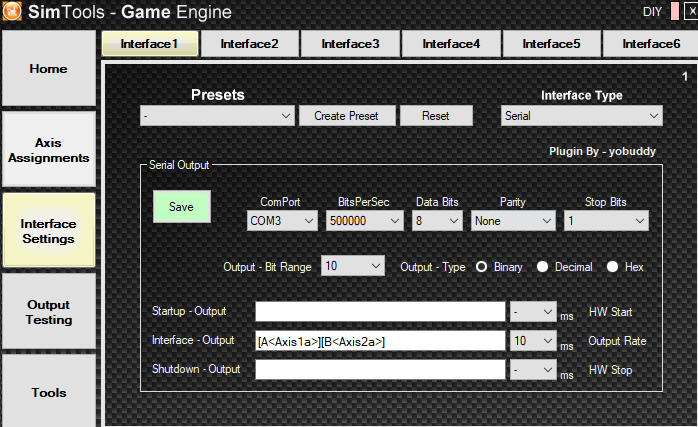Click the Shutdown - Output text field
The width and height of the screenshot is (698, 427).
point(380,370)
